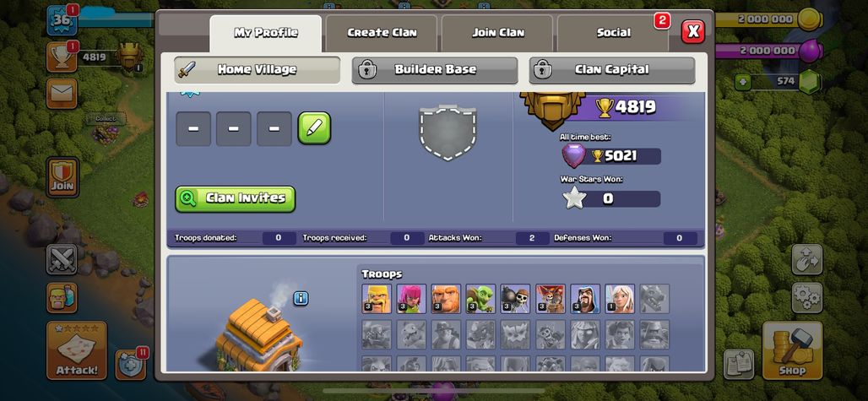Click the empty clan shield placeholder
Screen dimensions: 868x401
(x=448, y=133)
